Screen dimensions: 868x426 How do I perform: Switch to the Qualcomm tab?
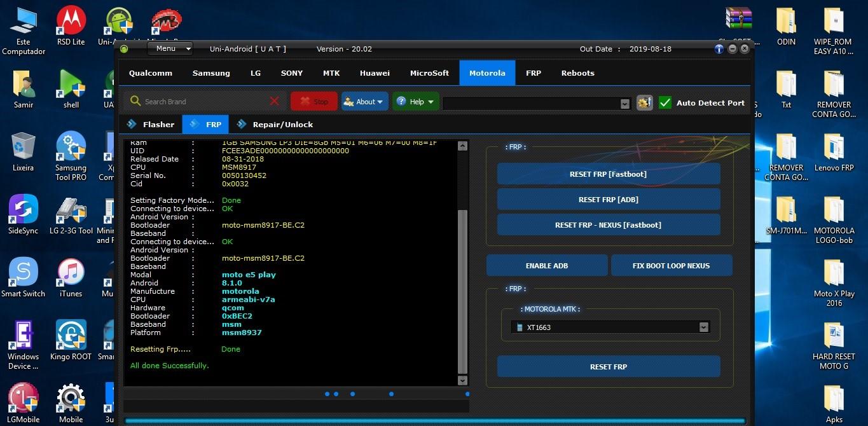pos(151,73)
